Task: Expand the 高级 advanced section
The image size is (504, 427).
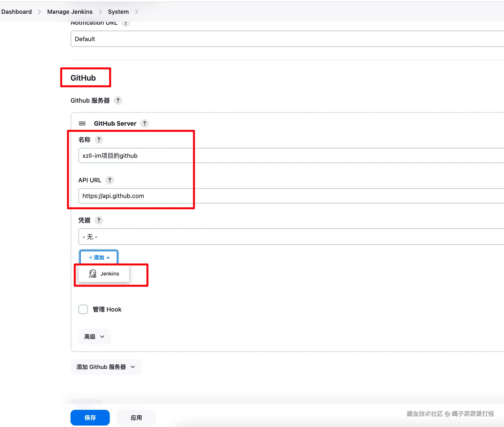Action: [94, 336]
